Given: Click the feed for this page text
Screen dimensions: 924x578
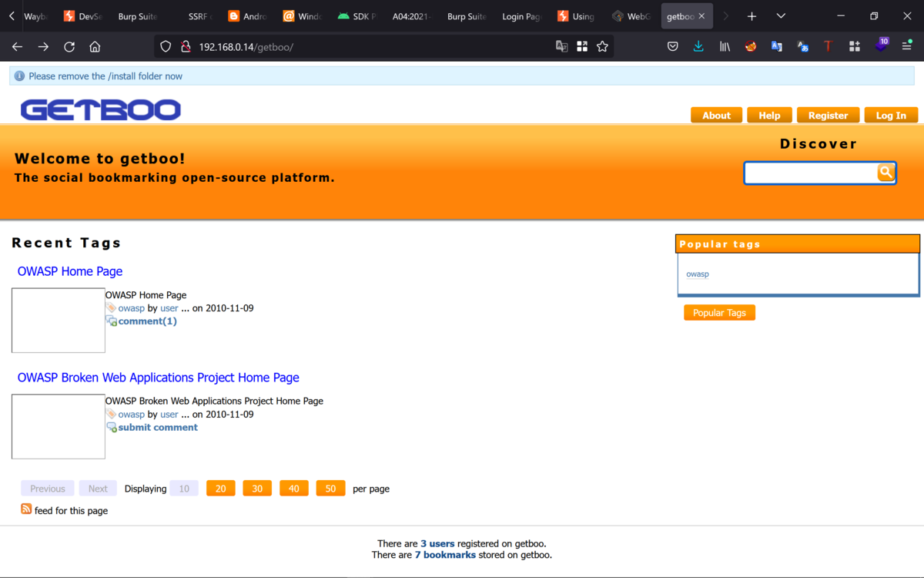Looking at the screenshot, I should click(x=71, y=510).
